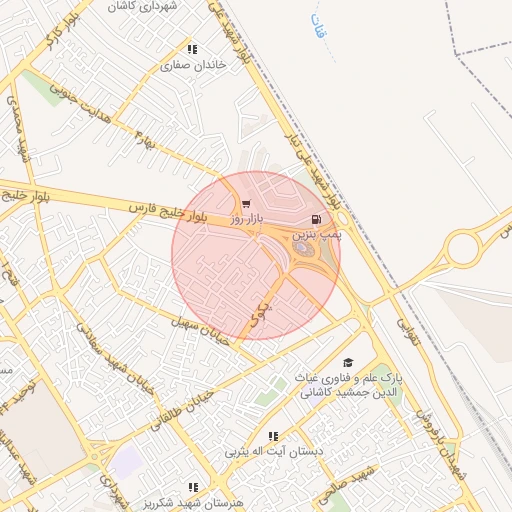Open the پارک علم و فناوری غیاث الدین جمشید کاشانی label

348,385
